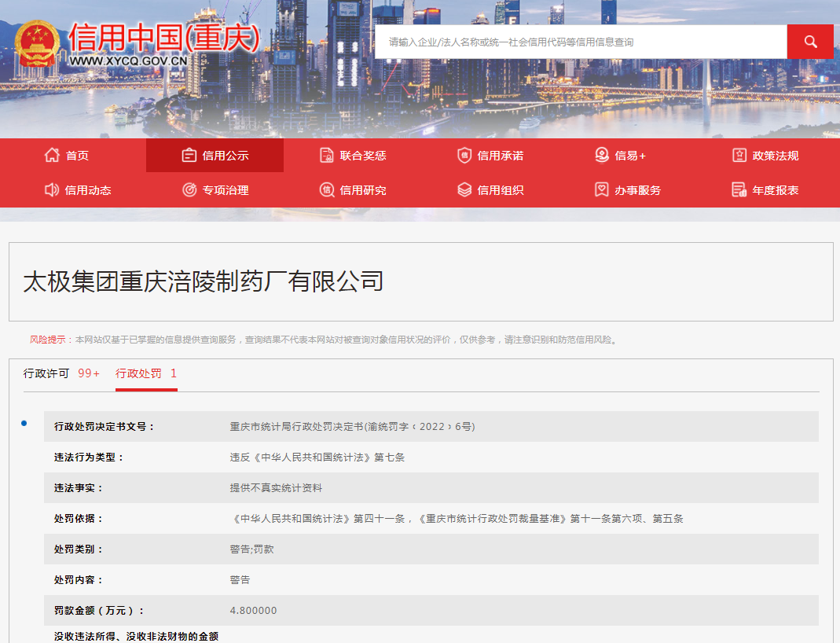Click the company name 太极集团重庆涪陵制药厂有限公司

204,281
